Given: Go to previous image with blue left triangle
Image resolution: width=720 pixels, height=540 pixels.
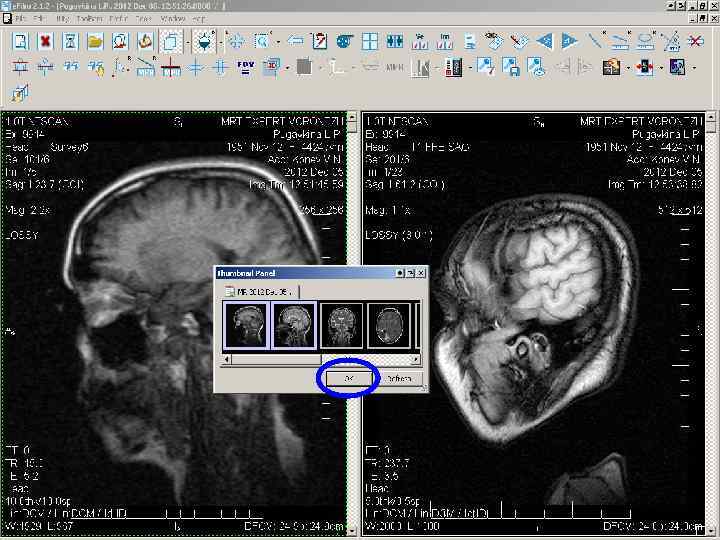Looking at the screenshot, I should point(545,41).
